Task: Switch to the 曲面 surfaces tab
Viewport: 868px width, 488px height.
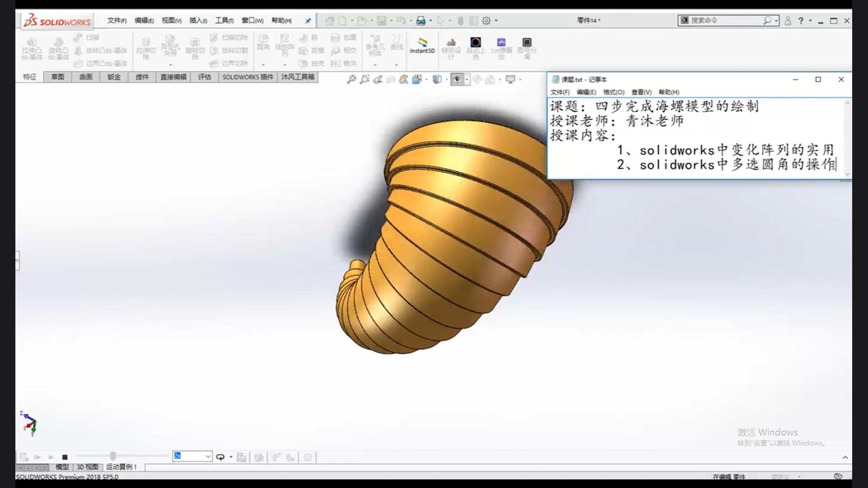Action: 86,77
